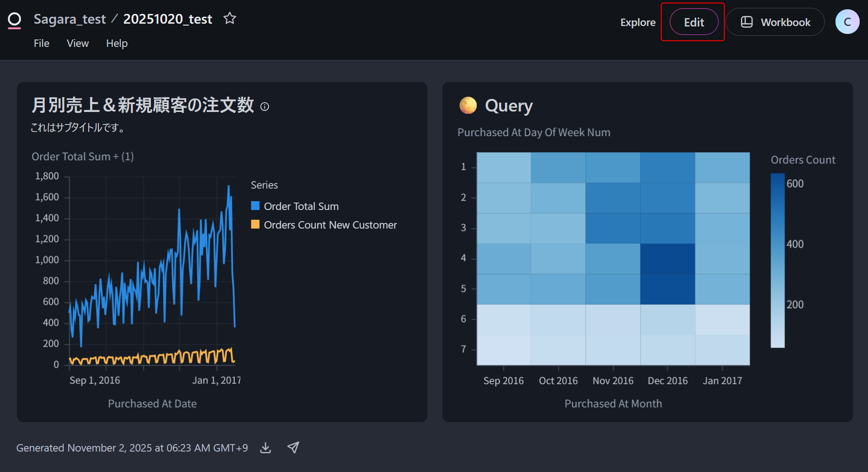This screenshot has width=868, height=472.
Task: Open the View menu
Action: click(78, 43)
